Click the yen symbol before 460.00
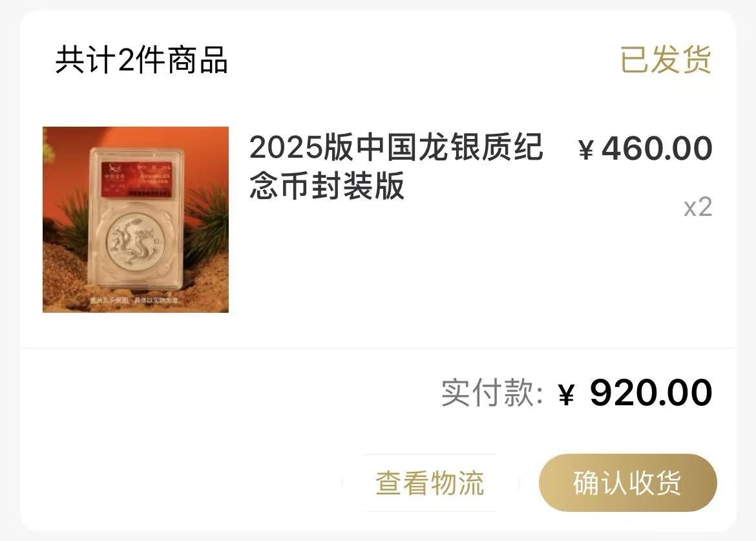This screenshot has width=756, height=541. point(586,149)
